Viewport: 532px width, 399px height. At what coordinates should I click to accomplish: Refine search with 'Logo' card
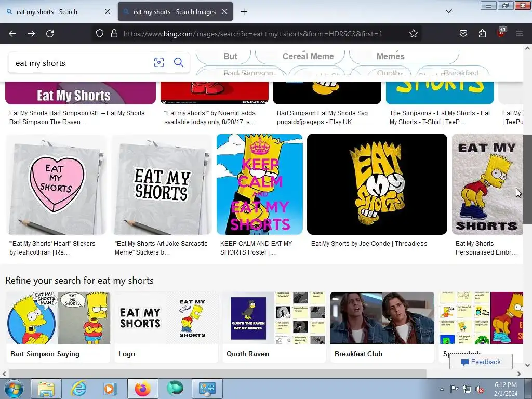tap(166, 327)
